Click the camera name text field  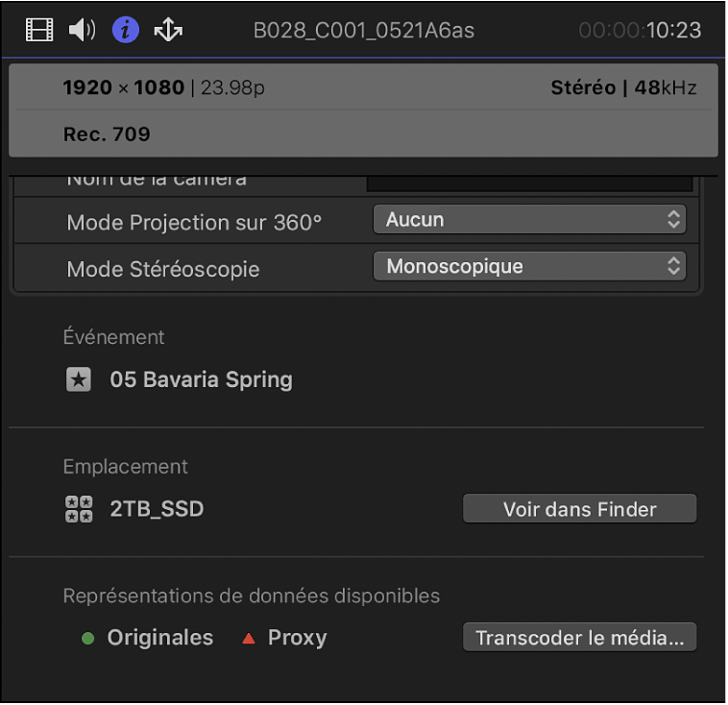(x=529, y=181)
